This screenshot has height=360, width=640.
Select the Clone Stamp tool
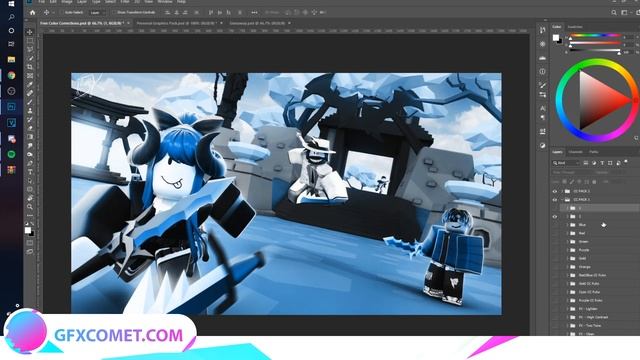pos(30,111)
